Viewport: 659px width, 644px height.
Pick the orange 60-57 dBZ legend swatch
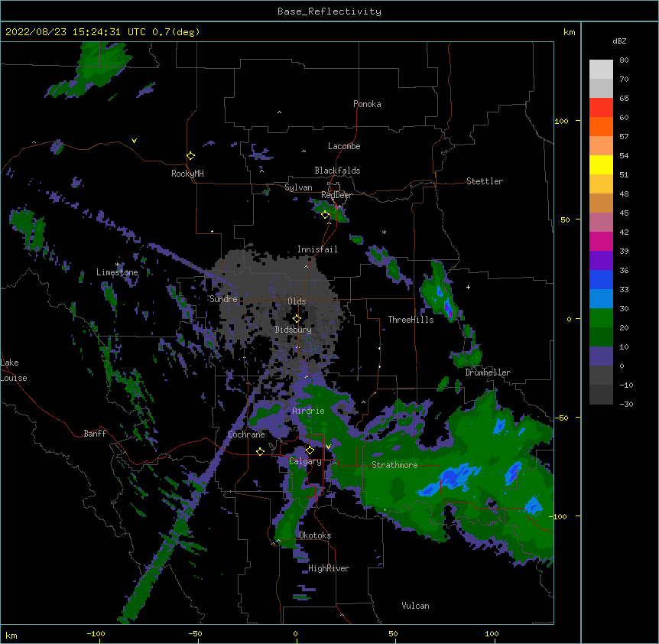tap(601, 126)
